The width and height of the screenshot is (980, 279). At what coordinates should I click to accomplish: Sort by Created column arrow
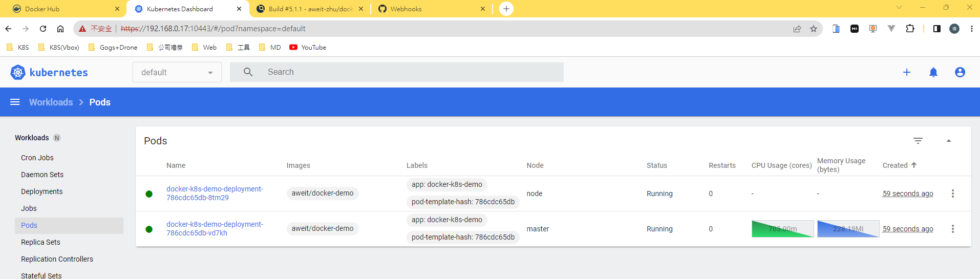[x=914, y=165]
